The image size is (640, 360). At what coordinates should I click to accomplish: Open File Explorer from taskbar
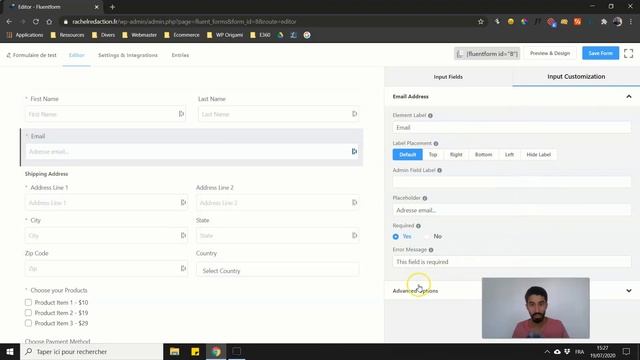175,351
